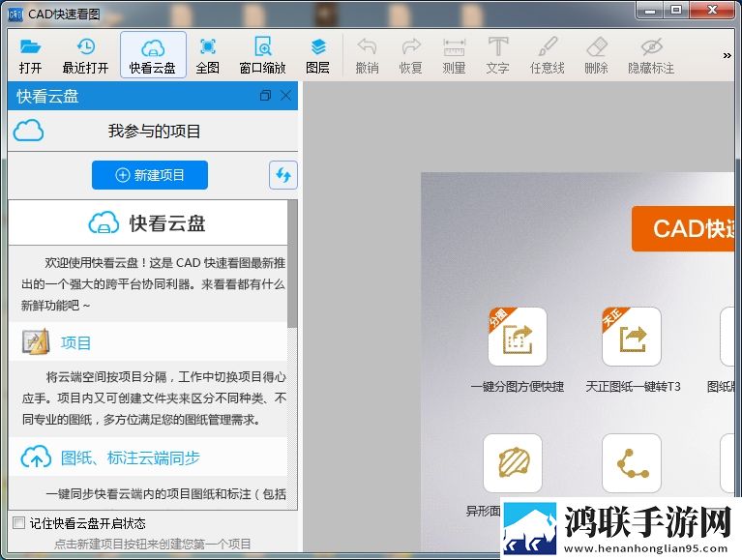This screenshot has width=742, height=560.
Task: Expand the toolbar overflow chevron
Action: 727,56
